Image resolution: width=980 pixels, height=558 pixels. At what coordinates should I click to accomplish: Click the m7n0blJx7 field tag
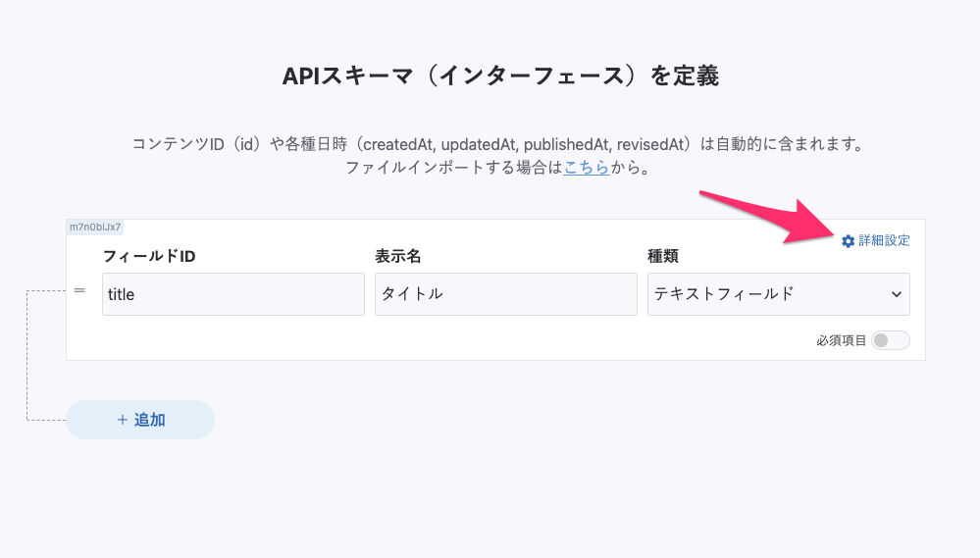(x=95, y=228)
